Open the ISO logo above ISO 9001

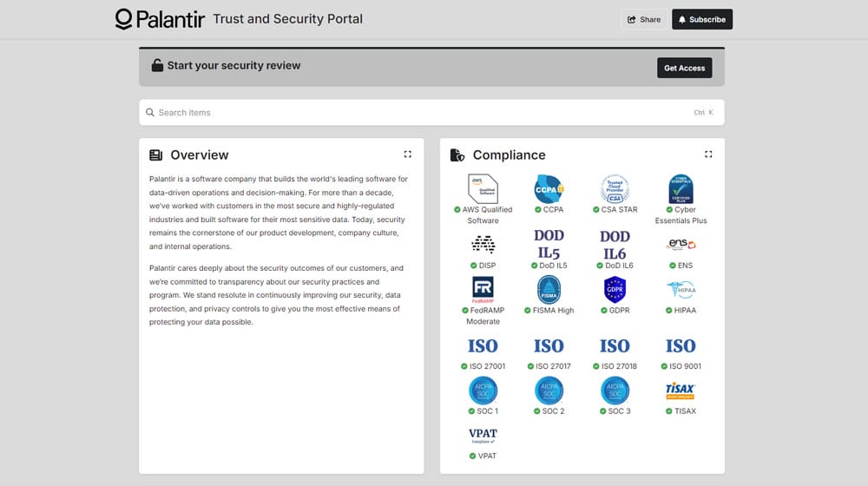681,346
